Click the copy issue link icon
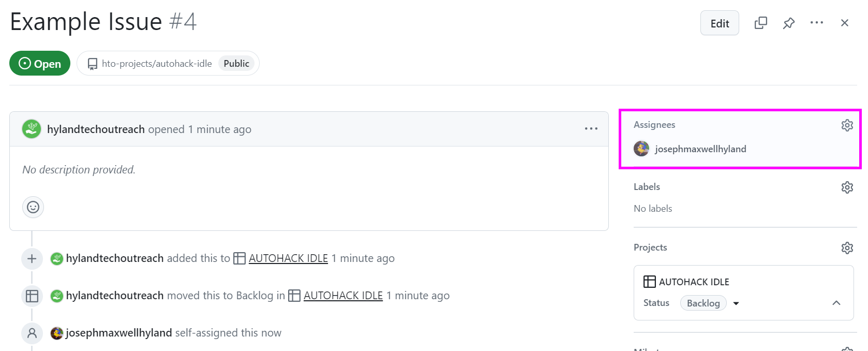This screenshot has width=868, height=351. pos(760,23)
